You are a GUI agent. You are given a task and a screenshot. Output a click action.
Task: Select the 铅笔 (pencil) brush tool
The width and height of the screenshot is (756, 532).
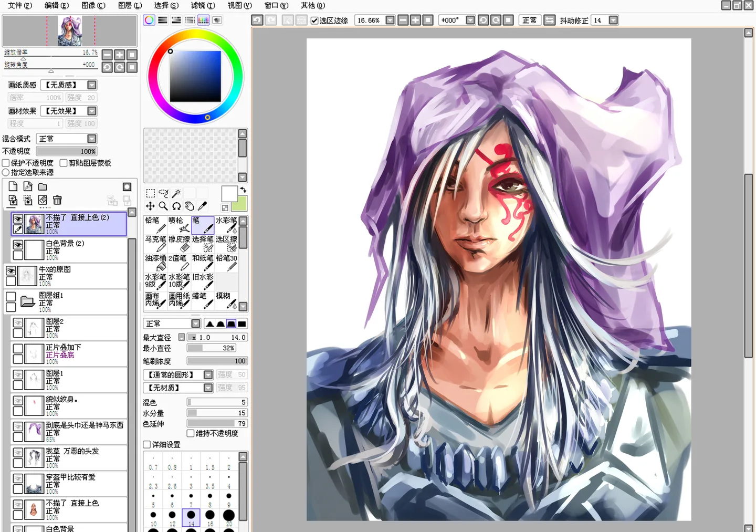155,225
